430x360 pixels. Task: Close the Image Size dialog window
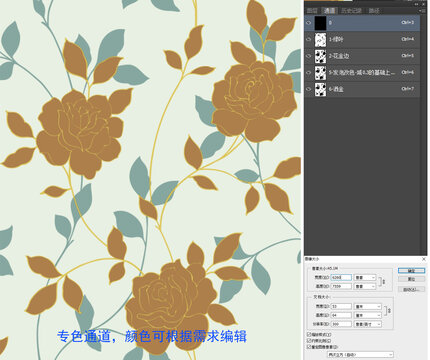(424, 259)
